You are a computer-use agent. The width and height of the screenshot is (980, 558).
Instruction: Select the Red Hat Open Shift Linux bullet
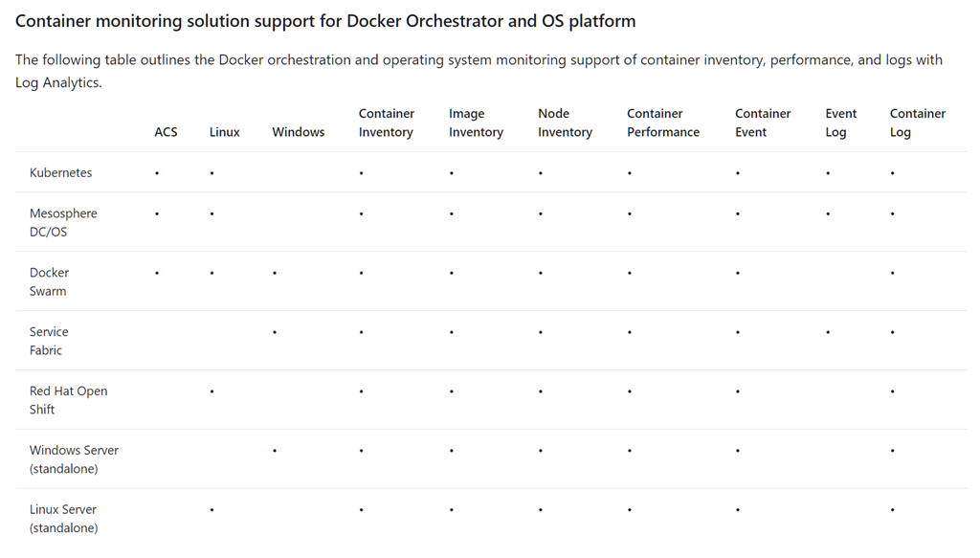point(212,392)
